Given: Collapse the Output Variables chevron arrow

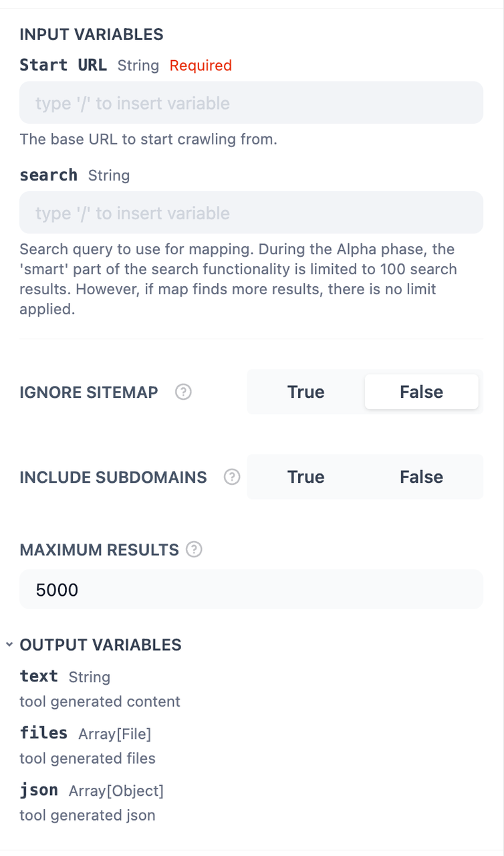Looking at the screenshot, I should tap(9, 645).
